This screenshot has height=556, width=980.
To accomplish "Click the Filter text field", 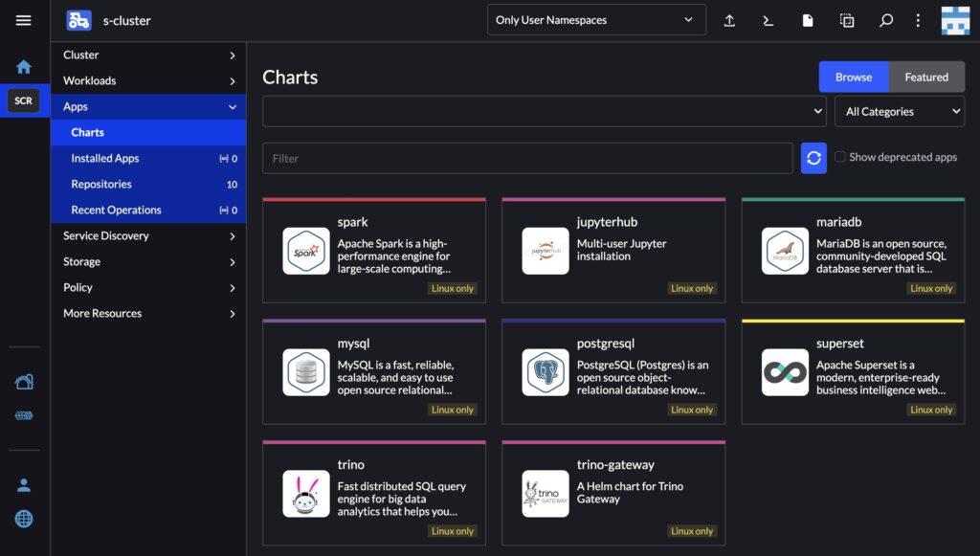I will click(527, 158).
